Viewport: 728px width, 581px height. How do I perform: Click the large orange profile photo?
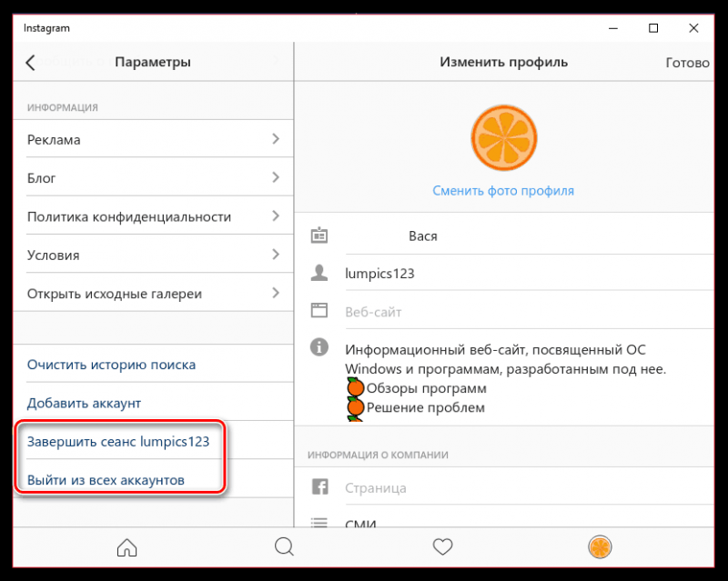[x=504, y=138]
